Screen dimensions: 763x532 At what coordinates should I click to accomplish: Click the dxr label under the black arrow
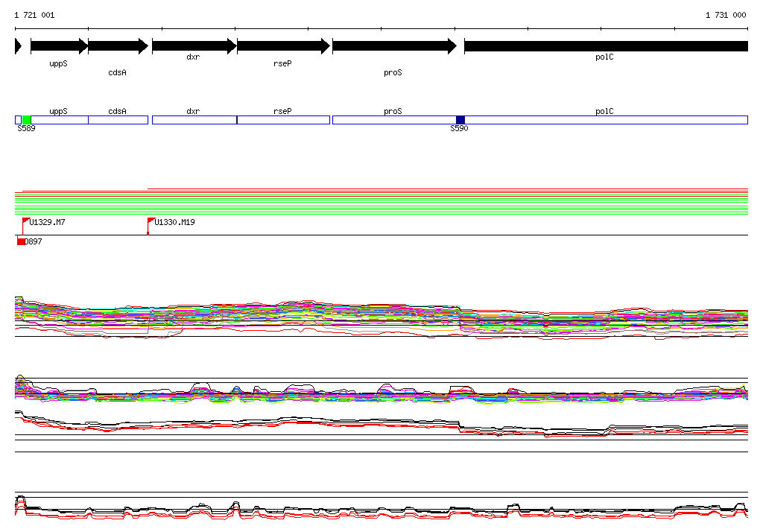pos(193,57)
